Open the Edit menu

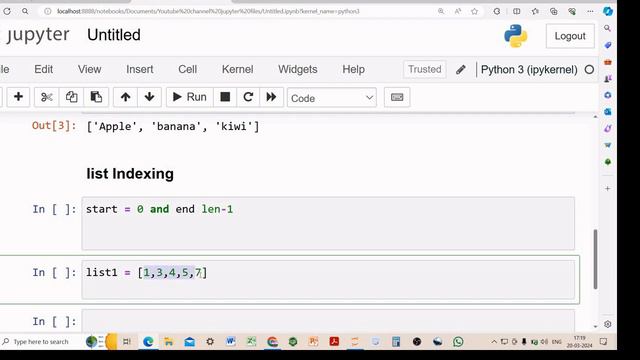[43, 69]
